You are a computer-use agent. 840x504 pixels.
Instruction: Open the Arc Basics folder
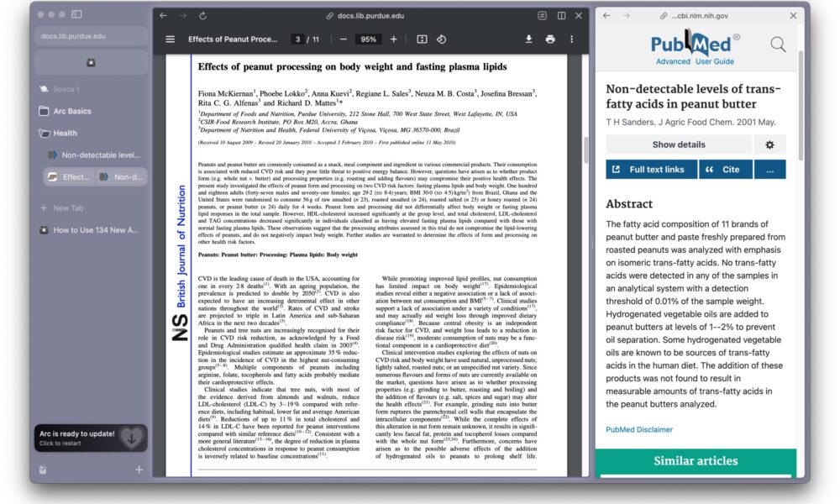coord(71,111)
